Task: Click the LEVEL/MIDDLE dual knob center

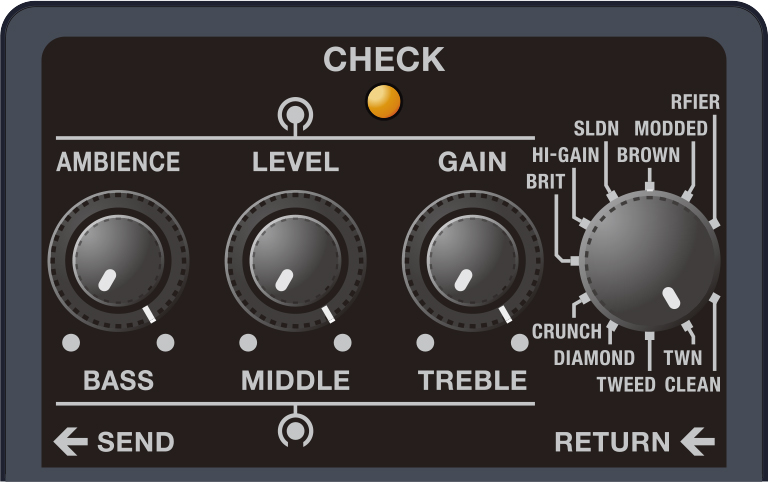Action: pos(295,261)
